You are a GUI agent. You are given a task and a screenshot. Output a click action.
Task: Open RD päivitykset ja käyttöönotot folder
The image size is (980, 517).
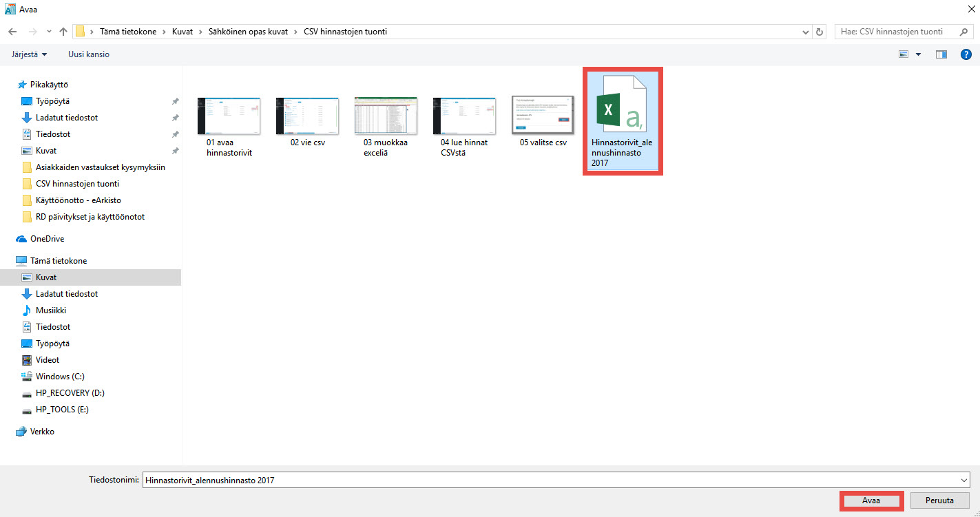coord(90,217)
